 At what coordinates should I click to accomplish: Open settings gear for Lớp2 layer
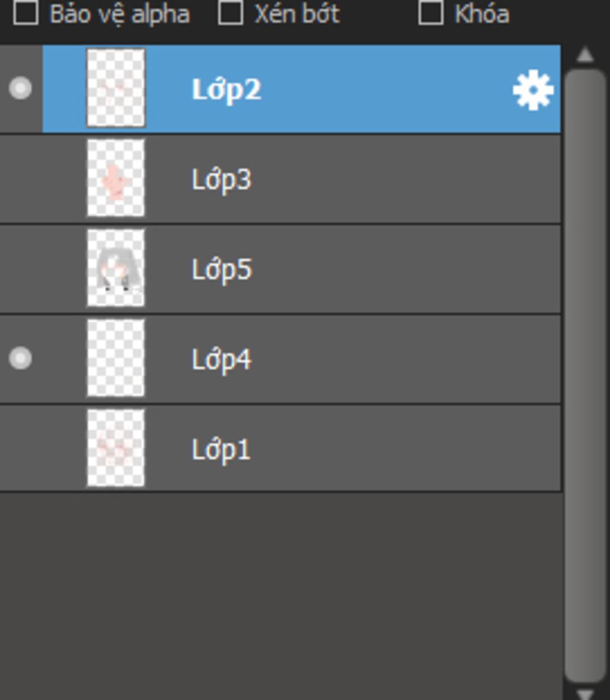pos(533,90)
